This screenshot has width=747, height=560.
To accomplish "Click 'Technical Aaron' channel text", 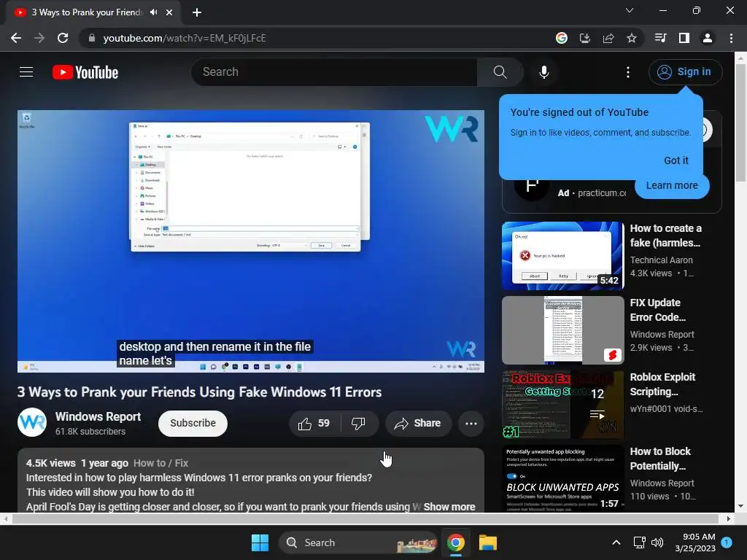I will 661,260.
